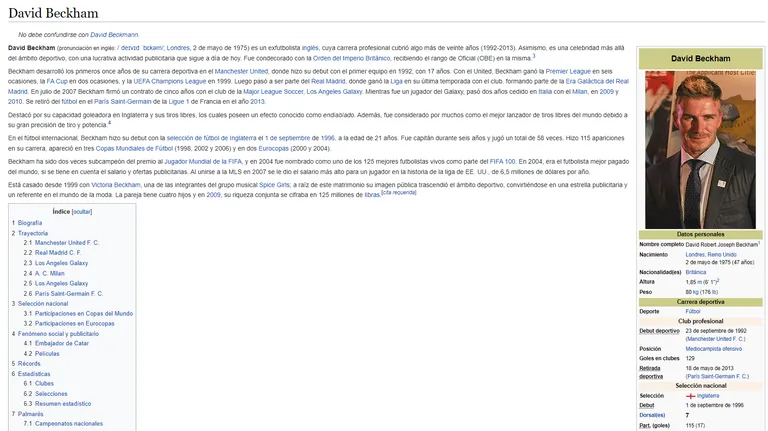Go to 4.1 Embajador de Catar
Screen dimensions: 768x431
[62, 343]
